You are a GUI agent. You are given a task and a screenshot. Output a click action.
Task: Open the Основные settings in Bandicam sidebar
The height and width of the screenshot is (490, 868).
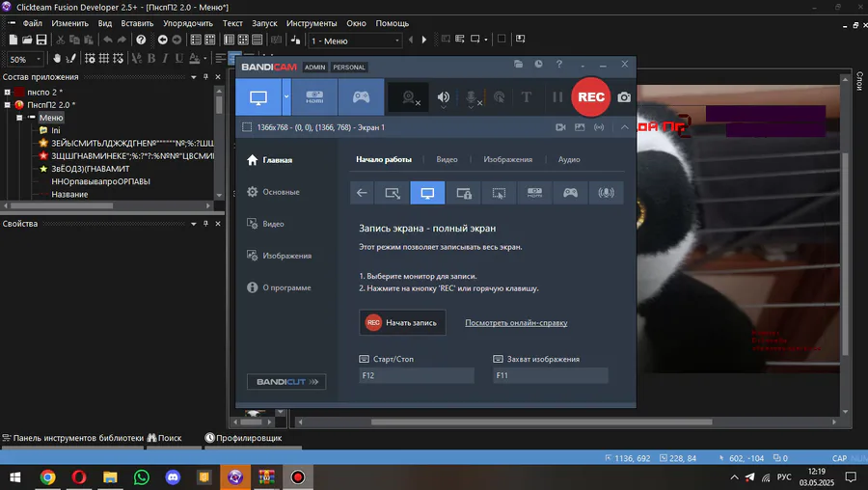point(274,192)
